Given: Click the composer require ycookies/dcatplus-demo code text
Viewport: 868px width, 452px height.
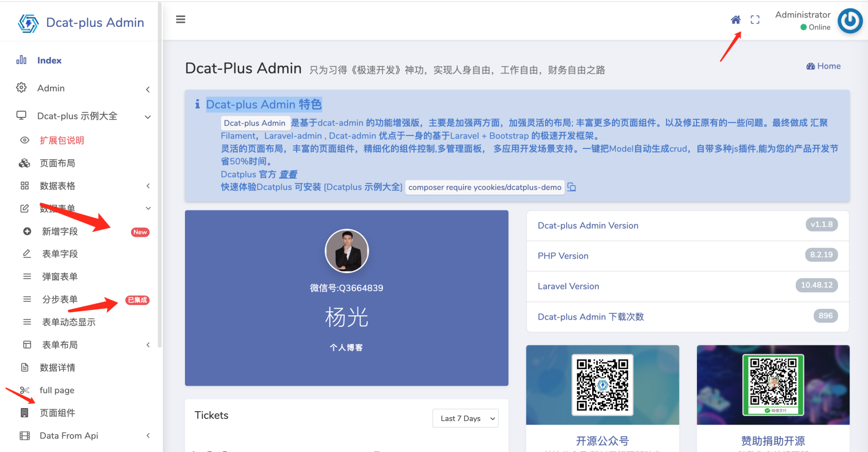Looking at the screenshot, I should [485, 187].
